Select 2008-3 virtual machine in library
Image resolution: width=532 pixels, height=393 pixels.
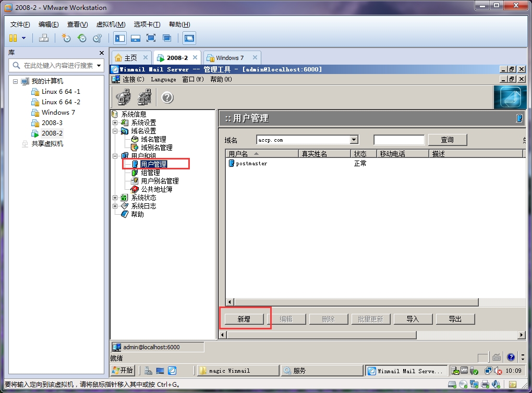point(52,123)
